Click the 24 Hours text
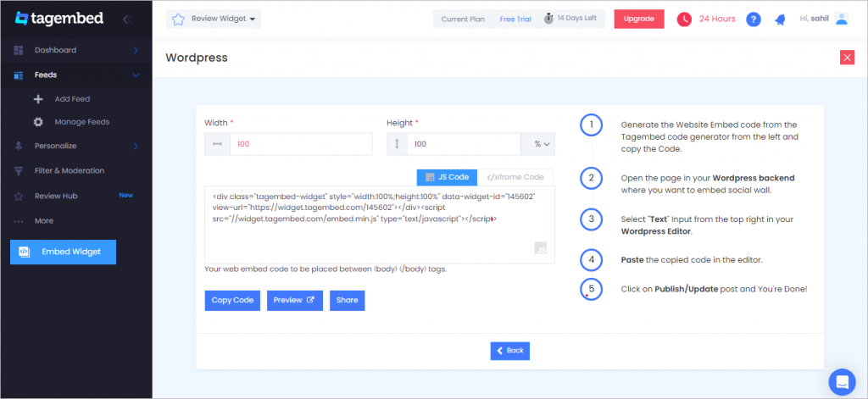868x399 pixels. 717,19
